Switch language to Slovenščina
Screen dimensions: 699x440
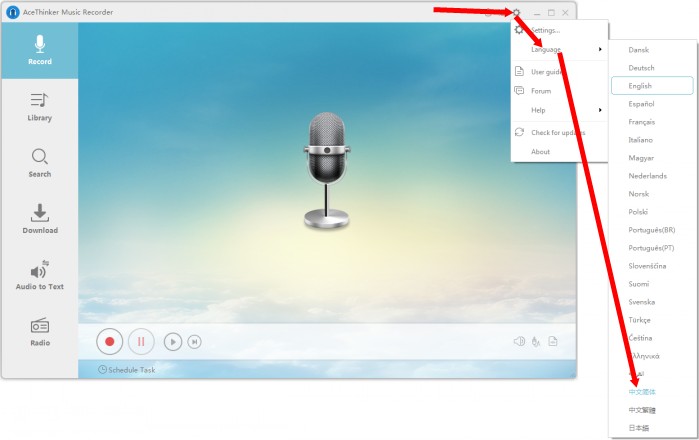tap(647, 266)
